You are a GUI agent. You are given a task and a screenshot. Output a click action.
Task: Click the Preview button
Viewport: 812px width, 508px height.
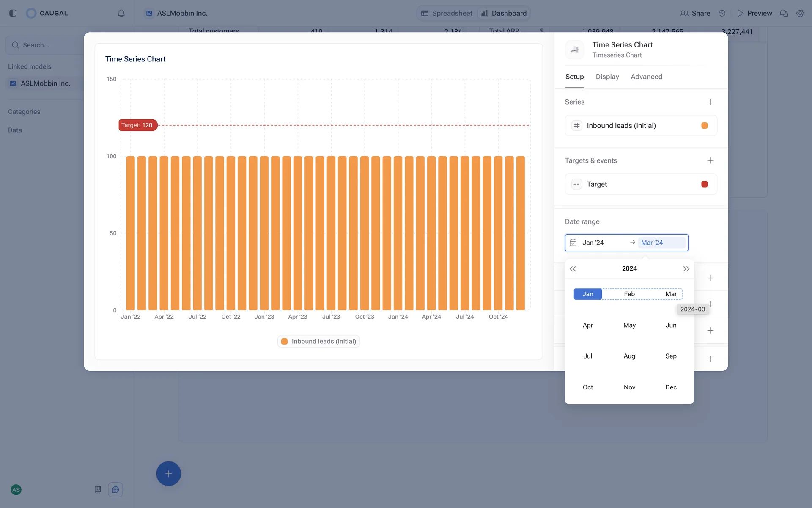pos(754,13)
